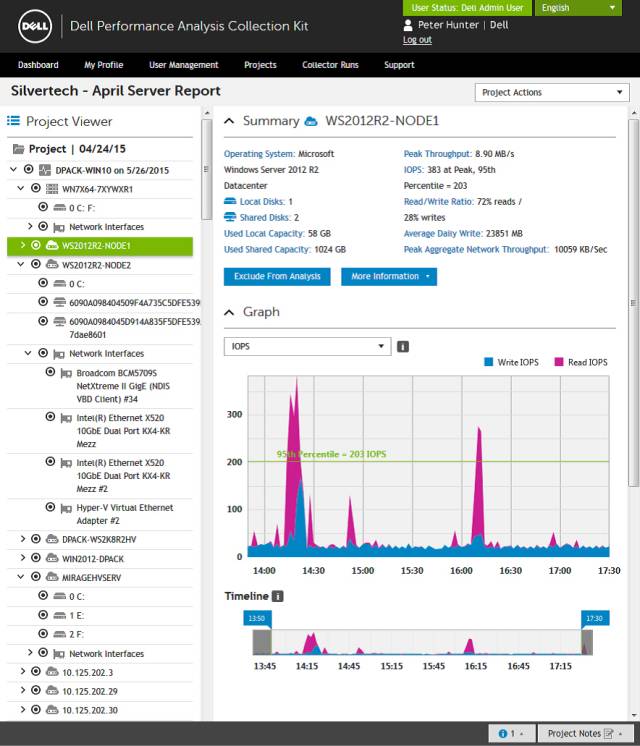This screenshot has height=746, width=640.
Task: Collapse the WN7X64-7XYWXR1 tree node
Action: (20, 188)
